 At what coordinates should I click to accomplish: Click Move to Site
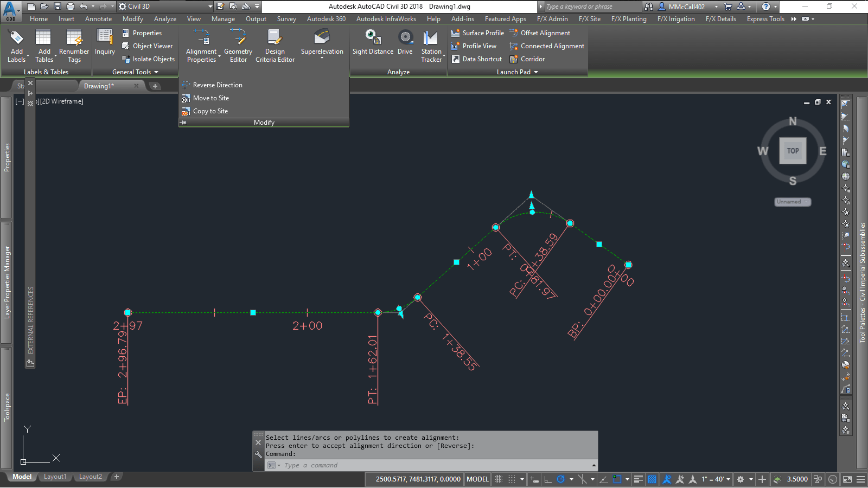pos(205,98)
